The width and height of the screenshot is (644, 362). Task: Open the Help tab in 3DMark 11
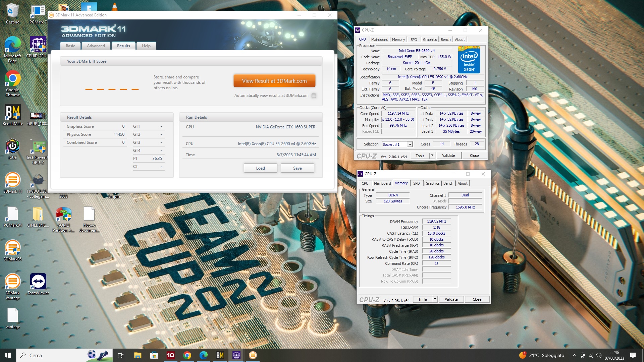(146, 46)
